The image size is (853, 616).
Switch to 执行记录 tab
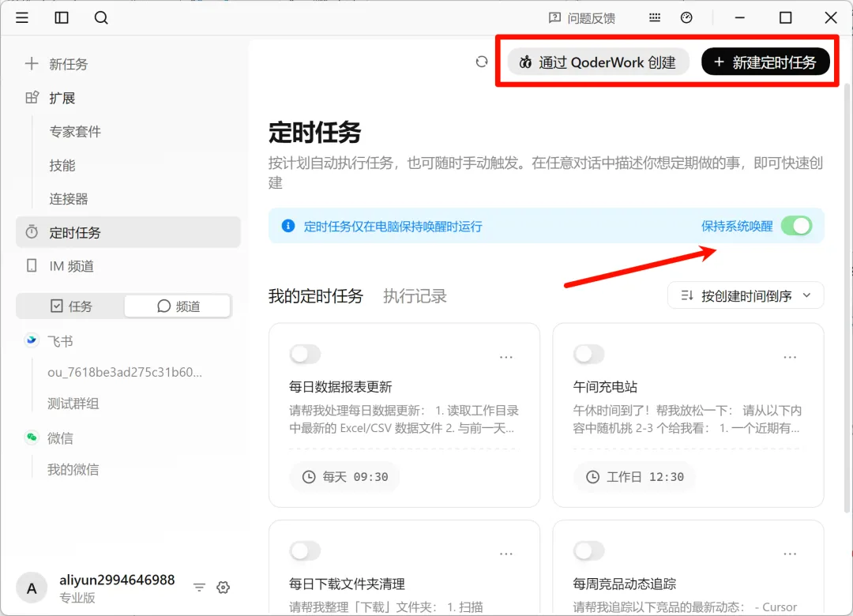(415, 296)
